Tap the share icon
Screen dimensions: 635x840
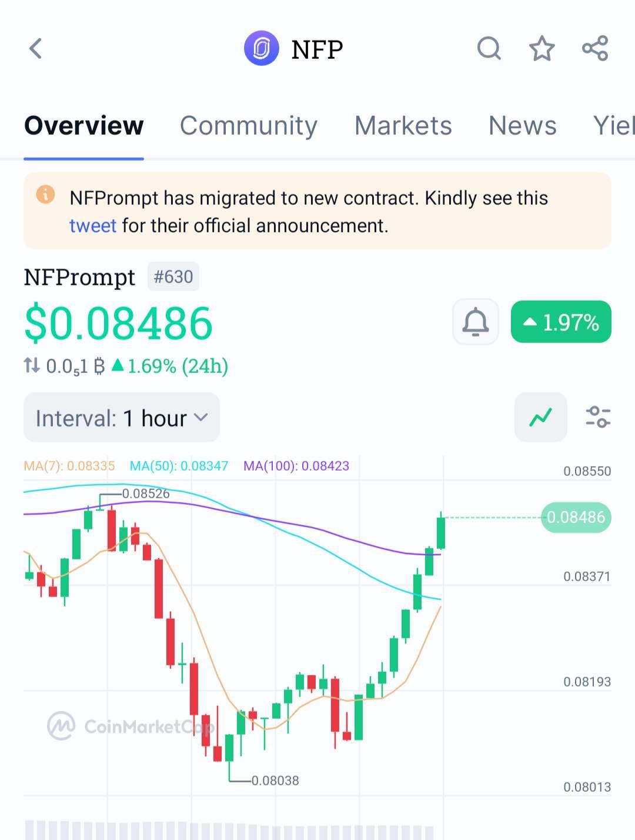click(595, 49)
